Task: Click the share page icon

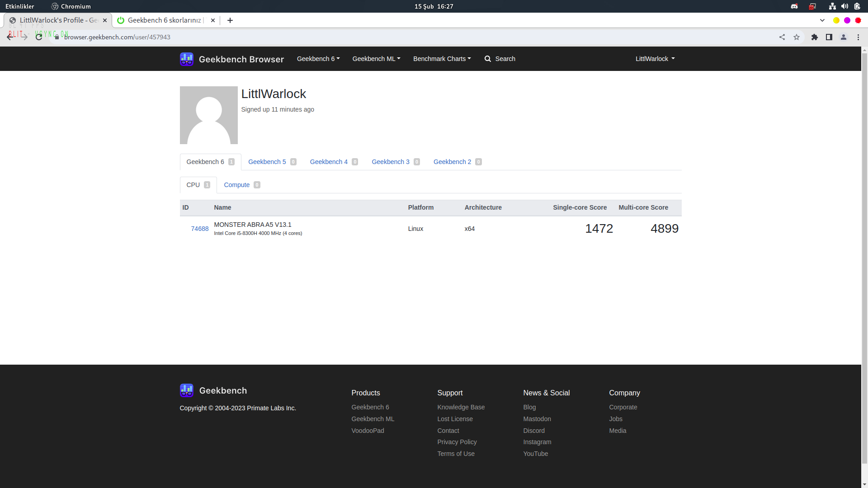Action: click(x=782, y=37)
